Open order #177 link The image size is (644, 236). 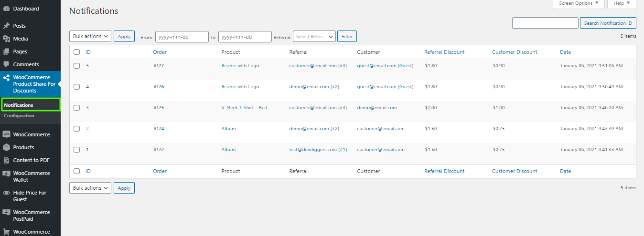[x=159, y=66]
